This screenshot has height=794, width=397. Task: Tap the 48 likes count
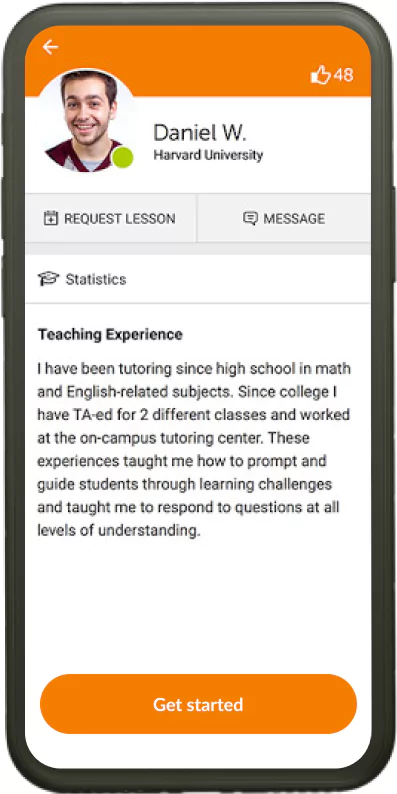pyautogui.click(x=343, y=75)
